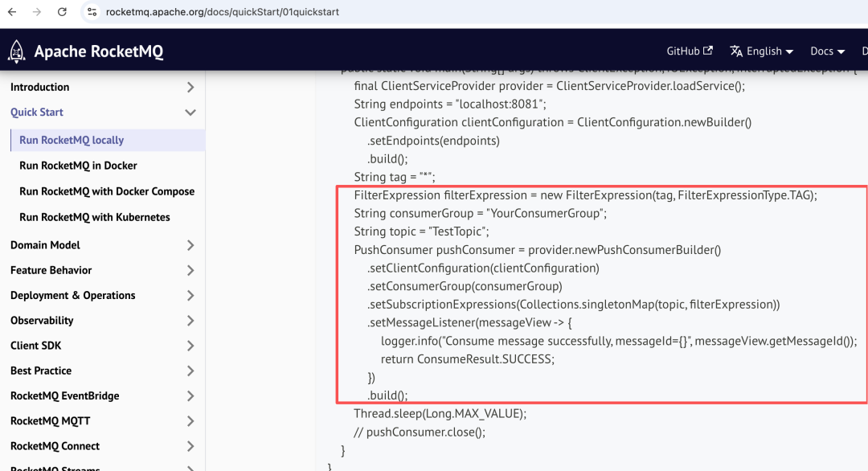Click the 'logger.info' code line

pos(619,341)
